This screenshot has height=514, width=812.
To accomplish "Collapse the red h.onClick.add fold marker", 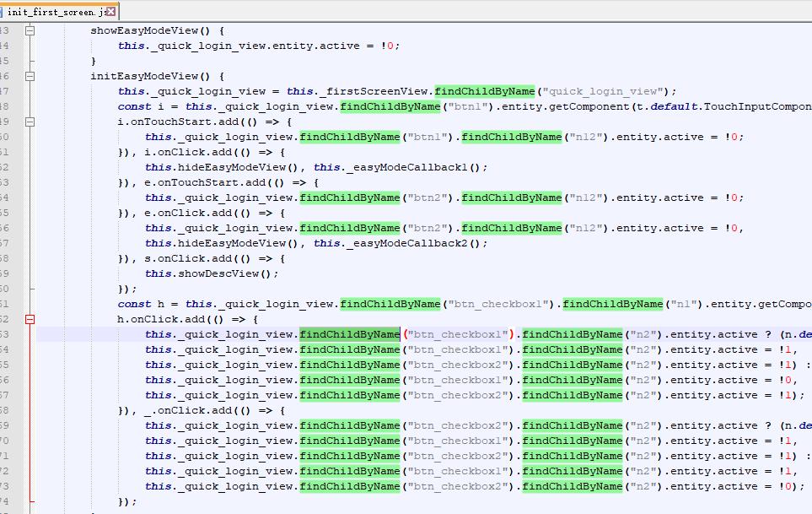I will (x=30, y=319).
